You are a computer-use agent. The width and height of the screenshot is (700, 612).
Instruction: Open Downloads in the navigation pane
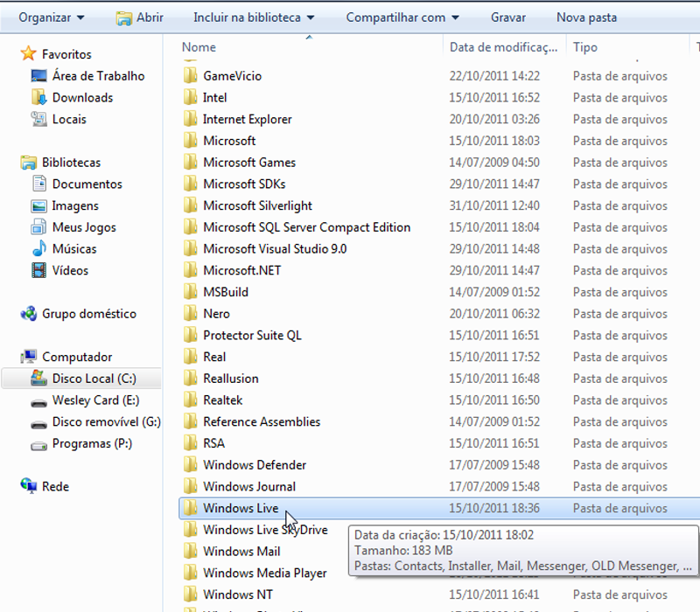click(x=82, y=98)
